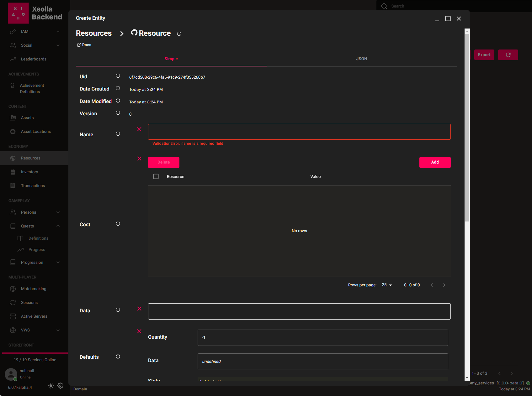Screen dimensions: 532x396
Task: Click the Transactions list icon
Action: point(13,186)
